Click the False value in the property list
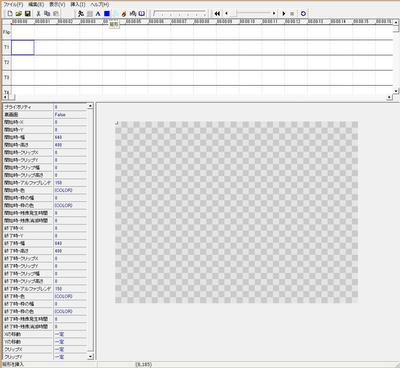The image size is (400, 368). point(60,114)
